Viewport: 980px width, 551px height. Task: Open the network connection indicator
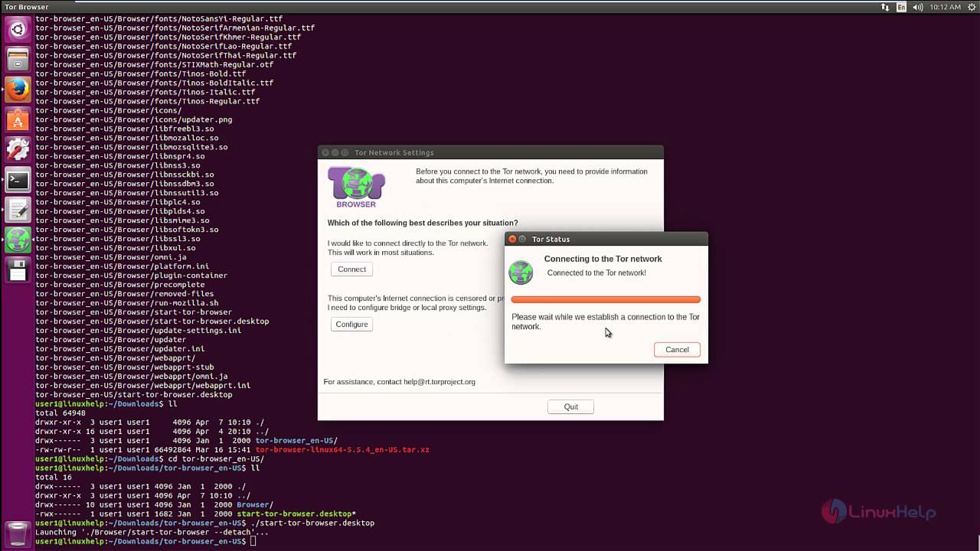885,7
